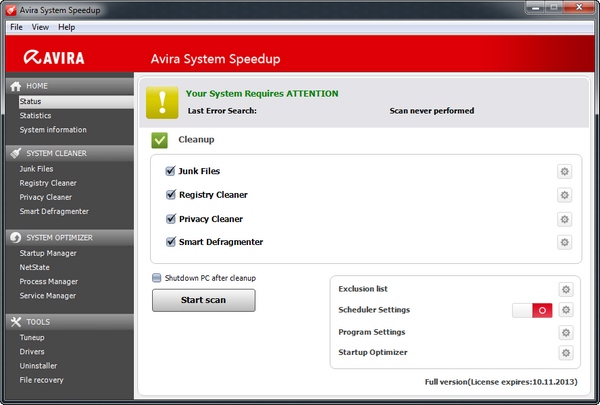This screenshot has width=600, height=405.
Task: Open the Startup Optimizer gear icon
Action: (x=566, y=353)
